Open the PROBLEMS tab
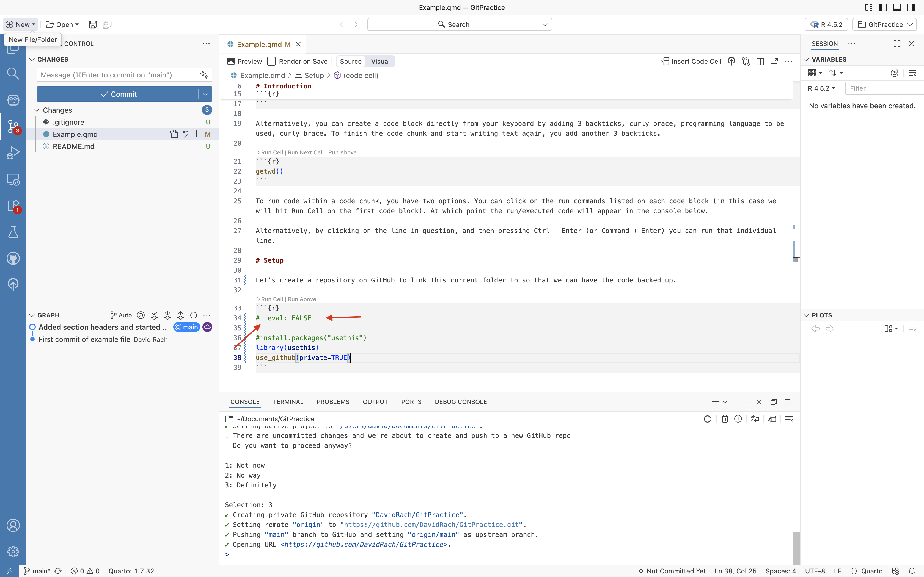This screenshot has height=577, width=924. pyautogui.click(x=332, y=402)
